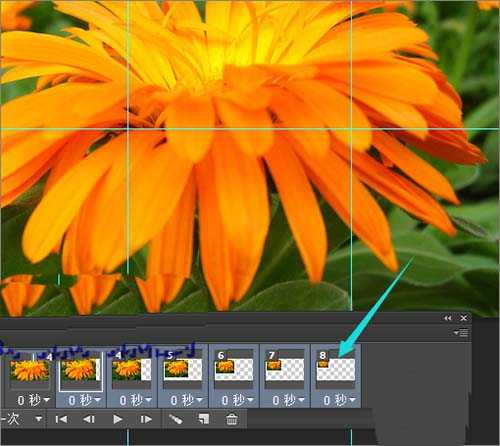Advance to next animation frame
The width and height of the screenshot is (500, 446).
[146, 419]
